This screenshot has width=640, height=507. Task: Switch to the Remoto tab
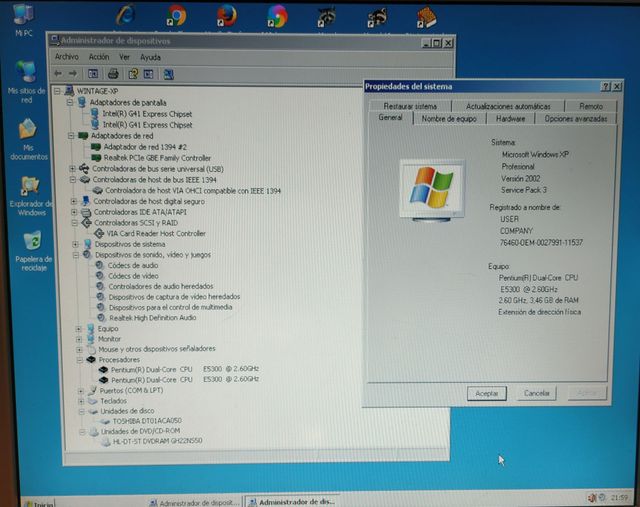coord(591,106)
